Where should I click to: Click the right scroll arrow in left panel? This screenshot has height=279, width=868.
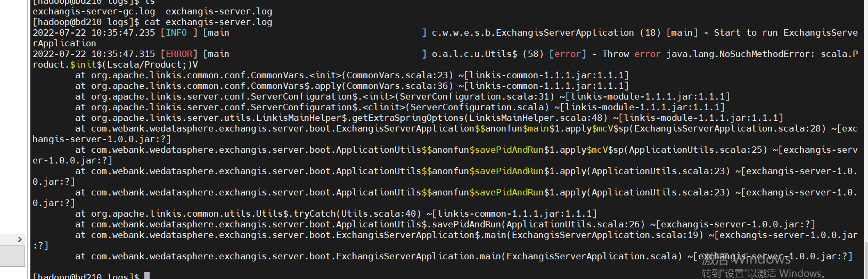20,240
